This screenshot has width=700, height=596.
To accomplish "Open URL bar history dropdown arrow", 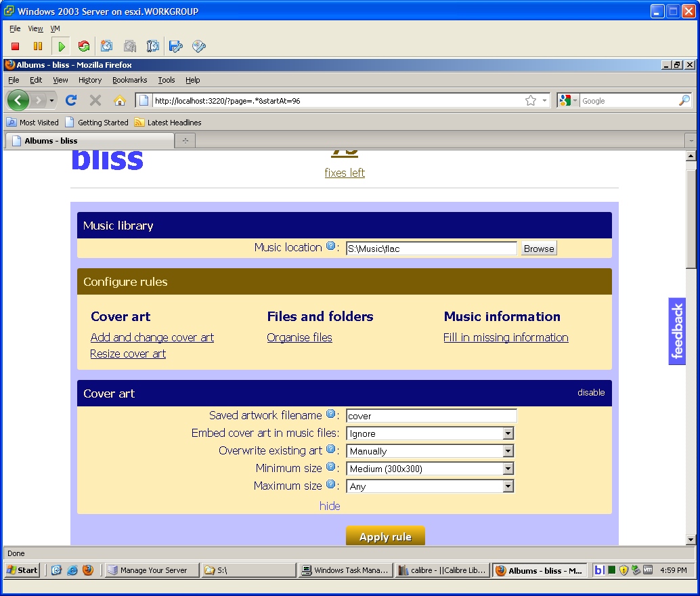I will [x=544, y=100].
